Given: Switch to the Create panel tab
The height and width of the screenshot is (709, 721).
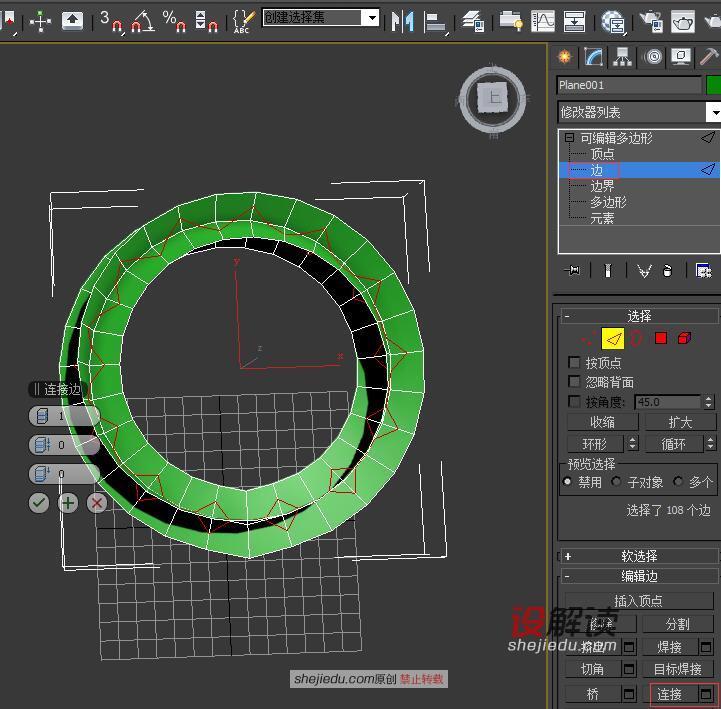Looking at the screenshot, I should tap(565, 57).
